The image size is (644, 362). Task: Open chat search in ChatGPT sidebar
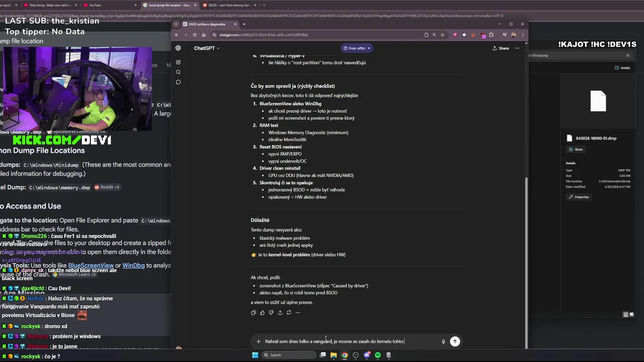click(x=178, y=72)
